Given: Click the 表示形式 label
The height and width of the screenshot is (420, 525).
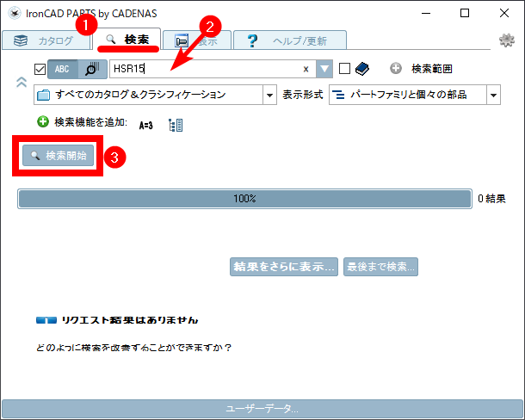Looking at the screenshot, I should (303, 95).
